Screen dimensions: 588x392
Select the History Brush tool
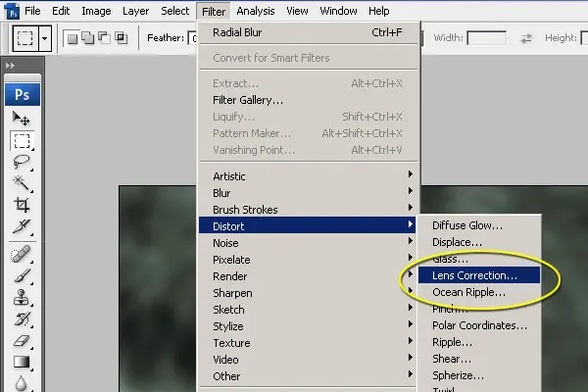[22, 318]
